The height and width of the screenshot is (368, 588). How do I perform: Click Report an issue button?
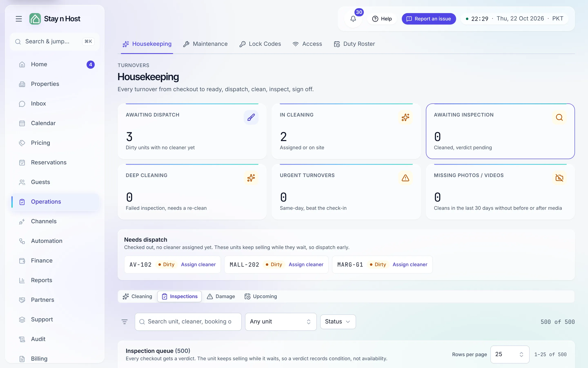point(429,19)
